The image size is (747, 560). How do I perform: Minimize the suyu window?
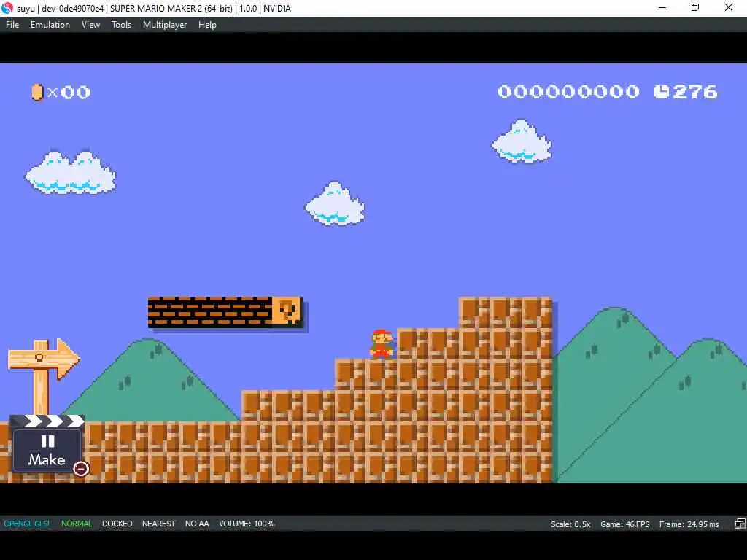(662, 7)
